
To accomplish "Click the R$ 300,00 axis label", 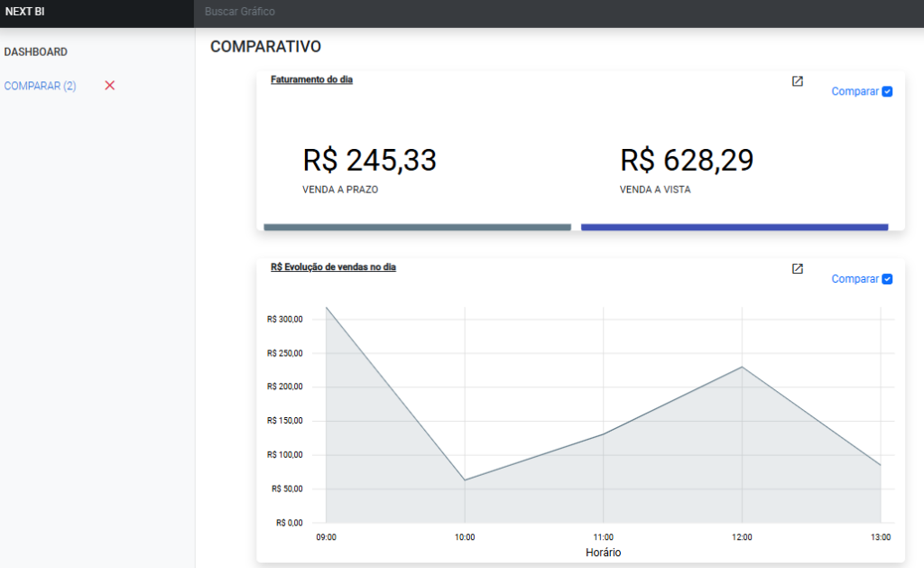I will pyautogui.click(x=284, y=320).
